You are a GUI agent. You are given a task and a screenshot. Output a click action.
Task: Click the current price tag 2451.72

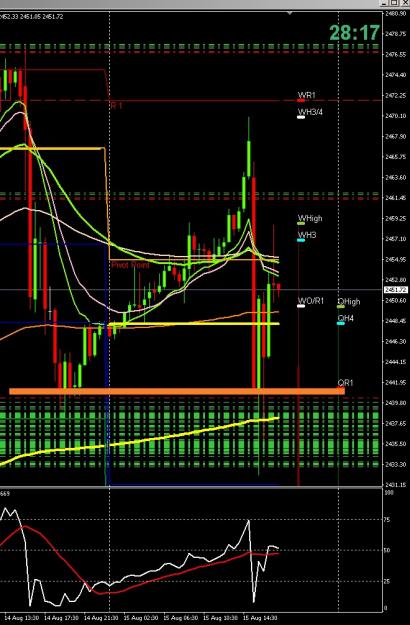[396, 290]
